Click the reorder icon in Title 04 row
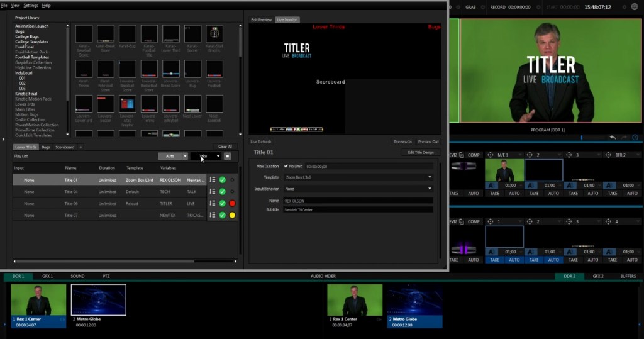 [x=213, y=191]
